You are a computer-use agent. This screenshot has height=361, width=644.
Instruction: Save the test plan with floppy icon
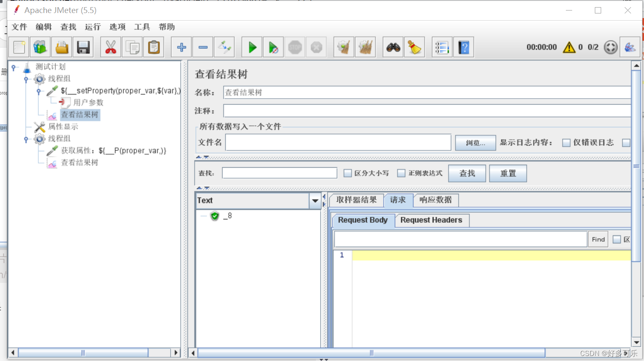point(83,47)
